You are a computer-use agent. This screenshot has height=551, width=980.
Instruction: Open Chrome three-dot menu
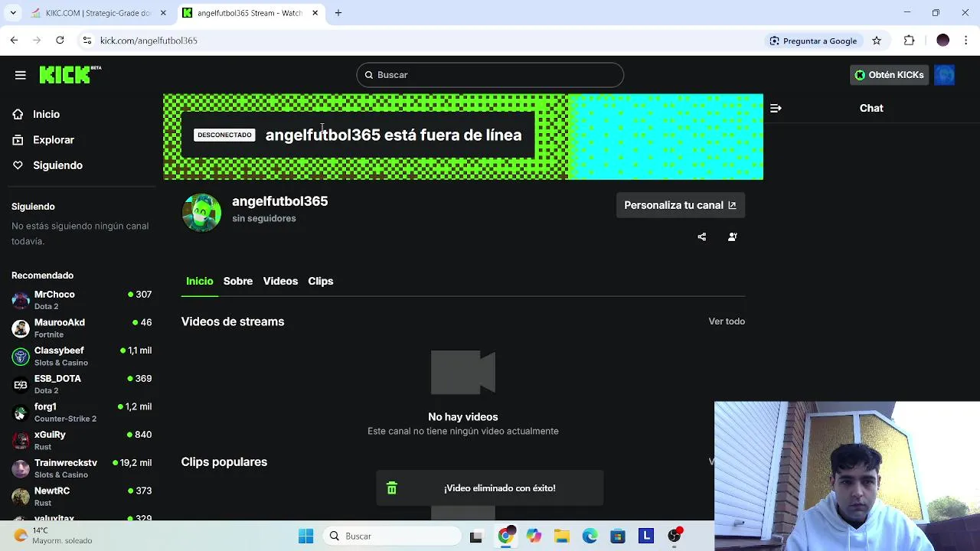[x=965, y=41]
